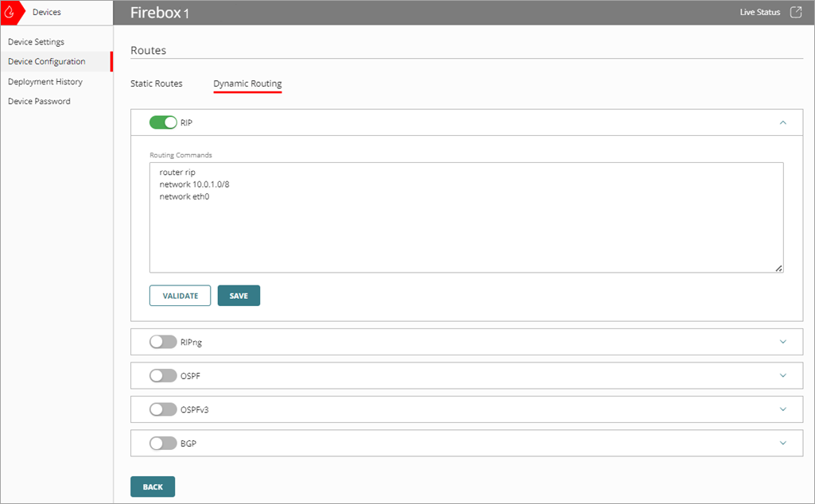Open Device Password in the sidebar
Screen dimensions: 815x504
click(38, 101)
